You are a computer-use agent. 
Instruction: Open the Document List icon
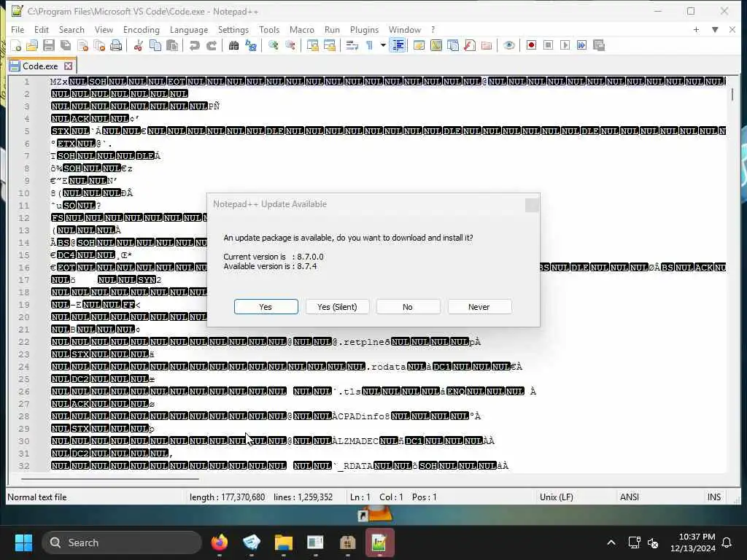pyautogui.click(x=453, y=46)
